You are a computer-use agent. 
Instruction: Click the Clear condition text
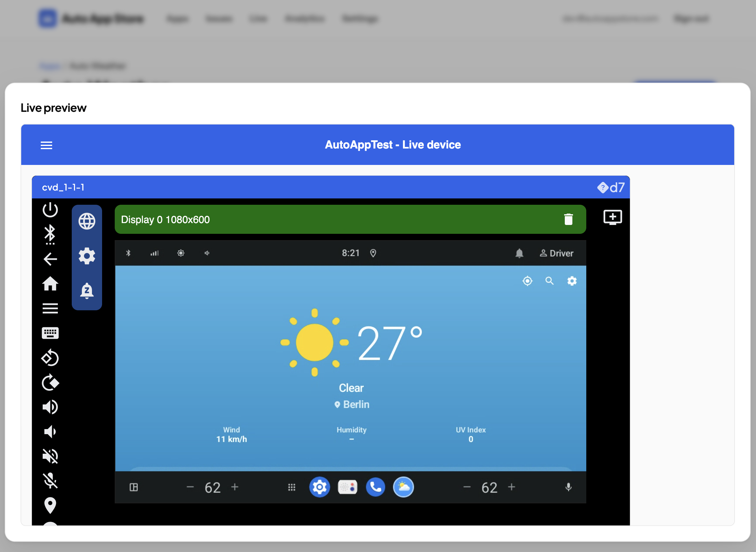click(351, 388)
